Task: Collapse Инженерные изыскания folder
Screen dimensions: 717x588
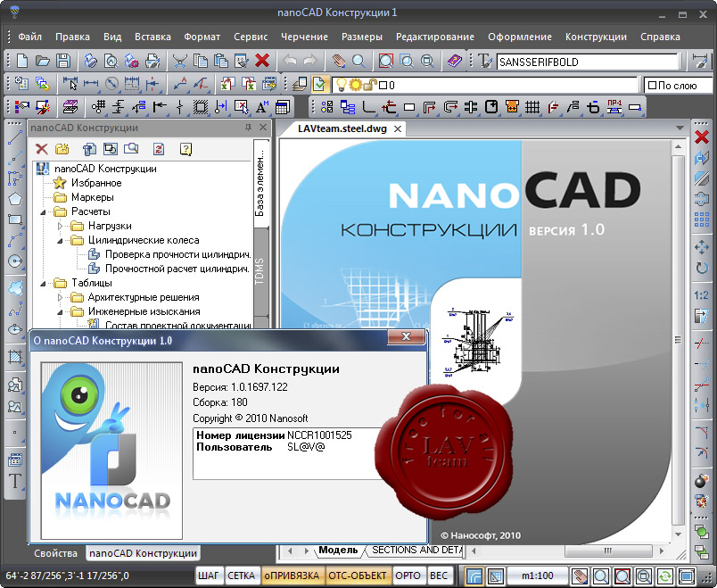Action: tap(60, 311)
